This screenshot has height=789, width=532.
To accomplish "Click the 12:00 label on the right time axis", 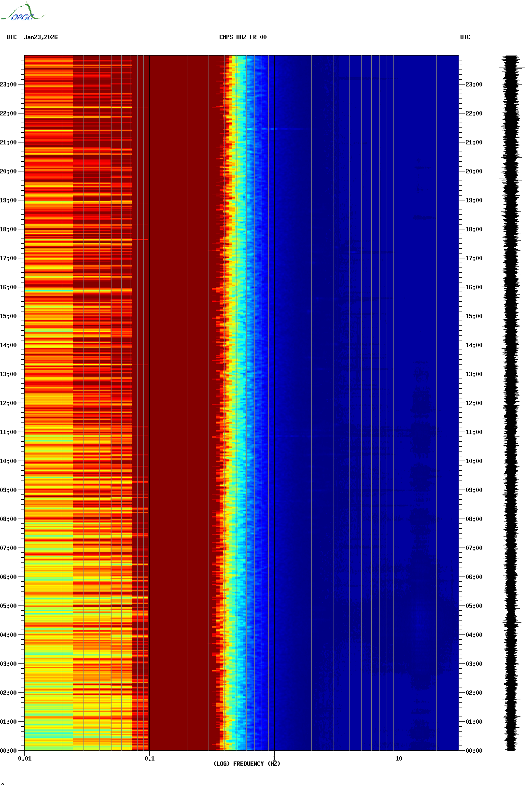I will pyautogui.click(x=474, y=403).
